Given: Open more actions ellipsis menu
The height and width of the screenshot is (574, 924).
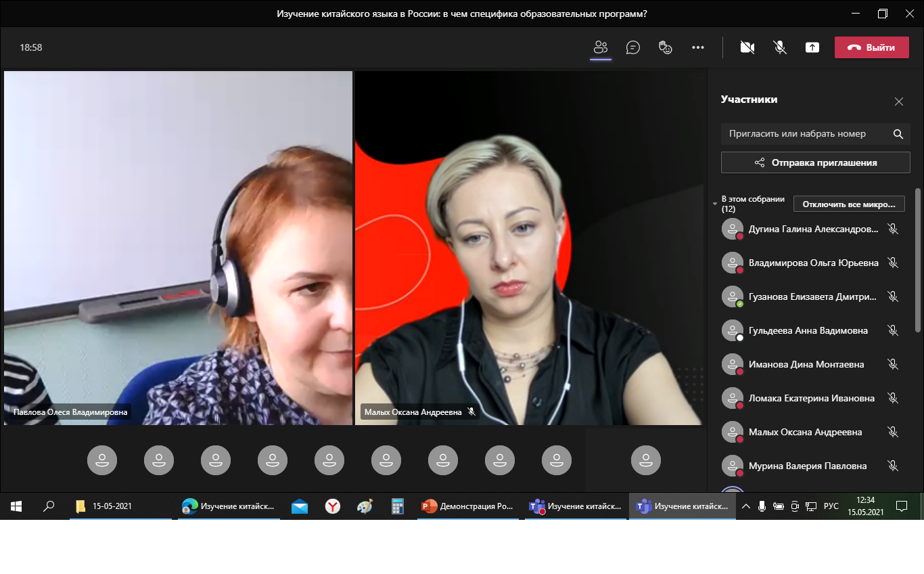Looking at the screenshot, I should pyautogui.click(x=698, y=47).
